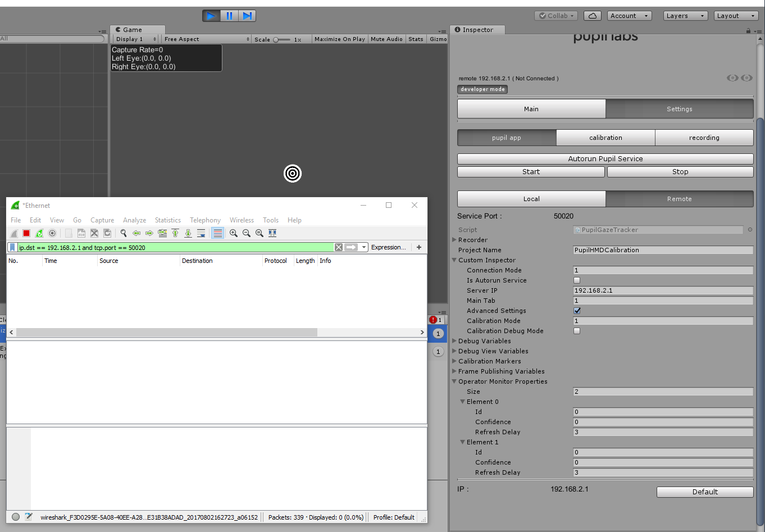Open the Settings tab in Inspector
765x532 pixels.
680,109
